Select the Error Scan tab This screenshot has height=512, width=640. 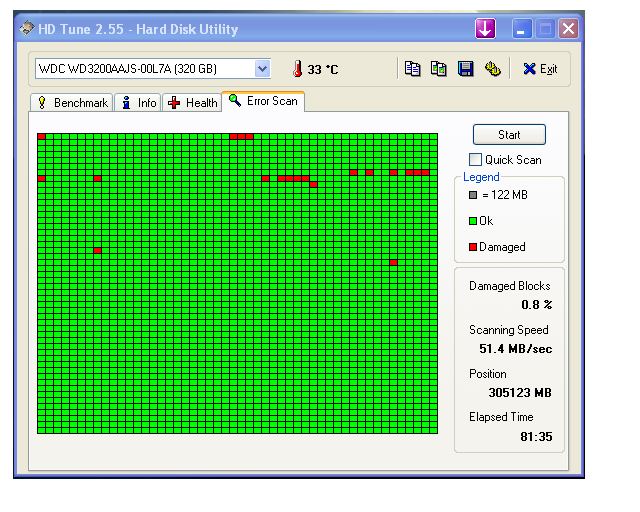coord(263,101)
